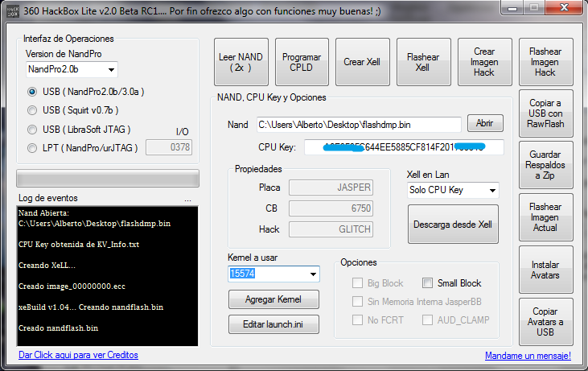
Task: Click the Descarga desde Xell button
Action: tap(453, 225)
